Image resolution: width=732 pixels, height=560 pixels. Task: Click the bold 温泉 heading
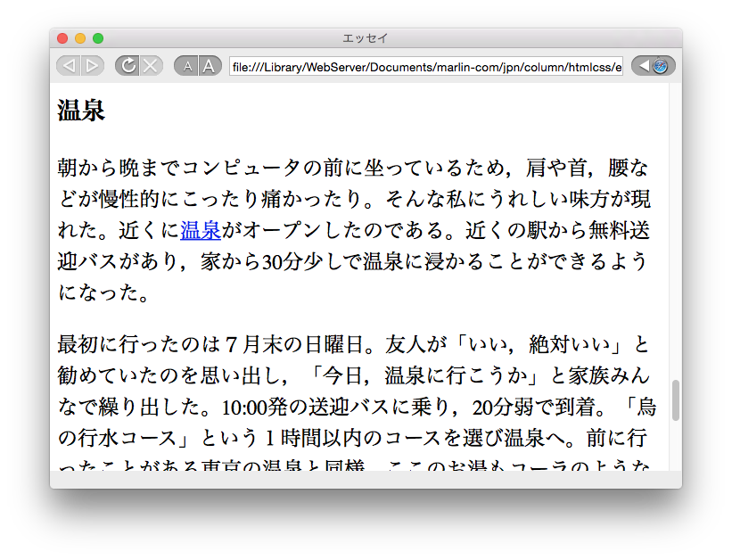click(x=81, y=111)
